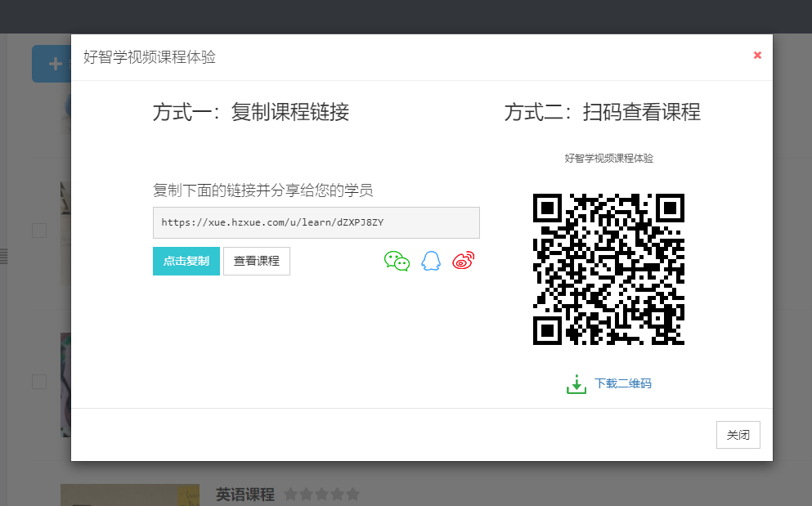Image resolution: width=812 pixels, height=506 pixels.
Task: Open the 查看课程 button
Action: (x=256, y=261)
